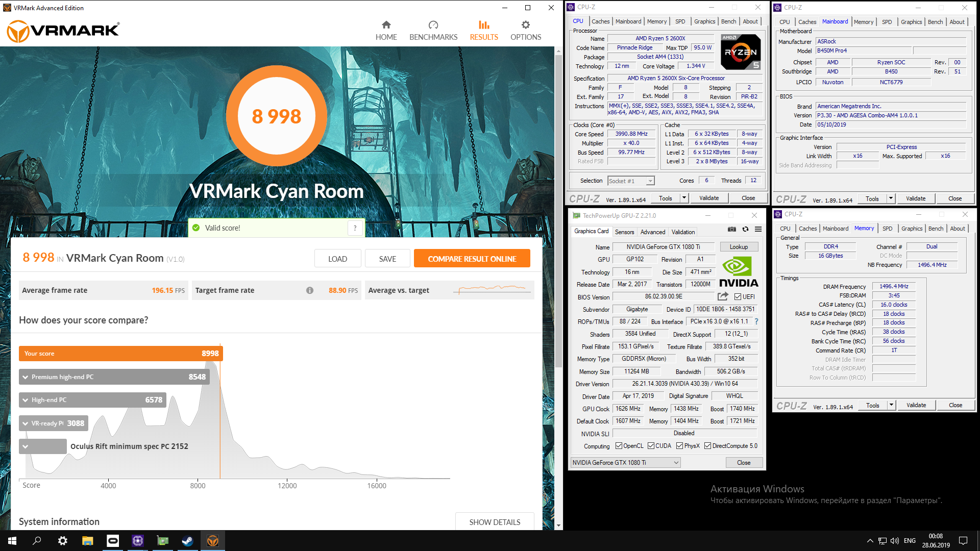
Task: Click the LOAD button in VRMark
Action: [337, 259]
